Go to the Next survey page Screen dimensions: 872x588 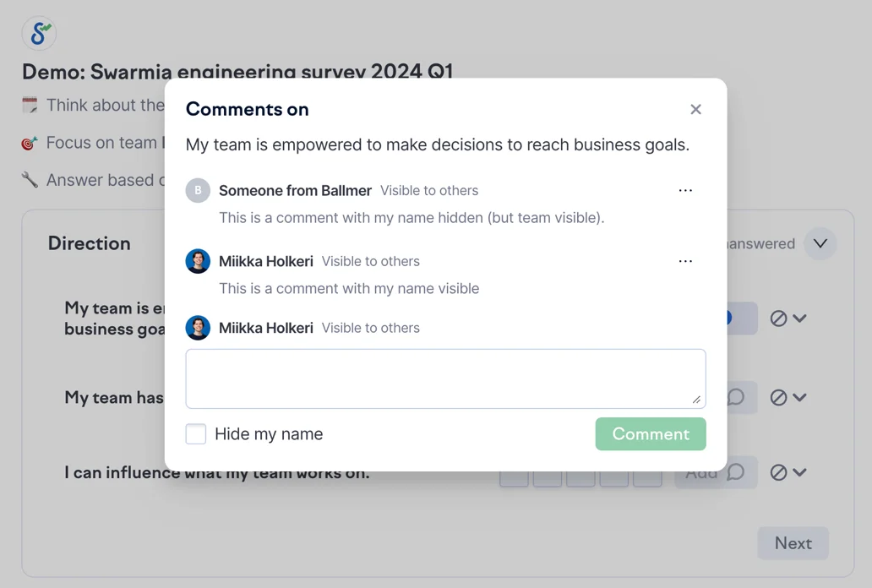click(x=793, y=543)
